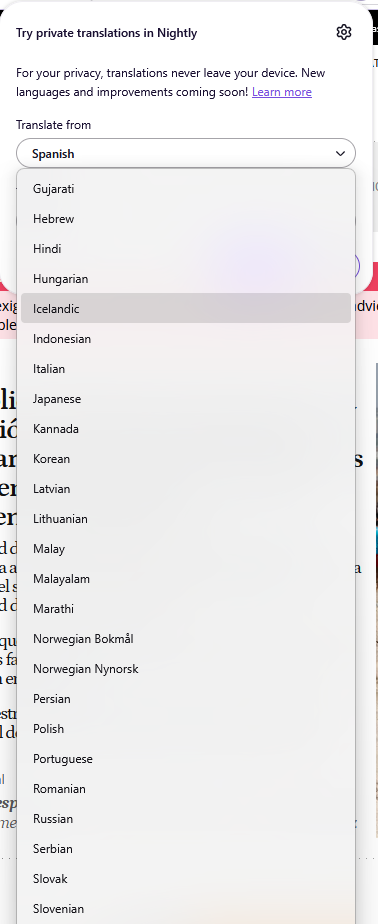Select Hebrew from the language list

(x=186, y=219)
